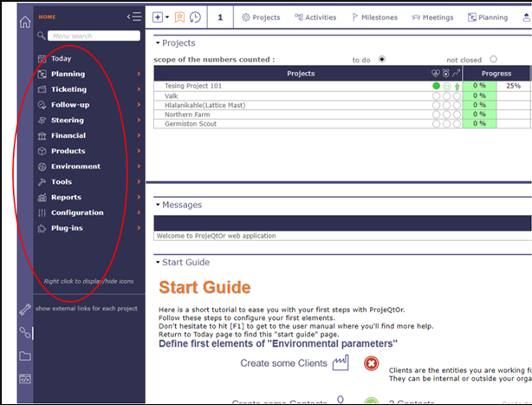The height and width of the screenshot is (405, 532).
Task: Click the Menu search input field
Action: [x=94, y=36]
